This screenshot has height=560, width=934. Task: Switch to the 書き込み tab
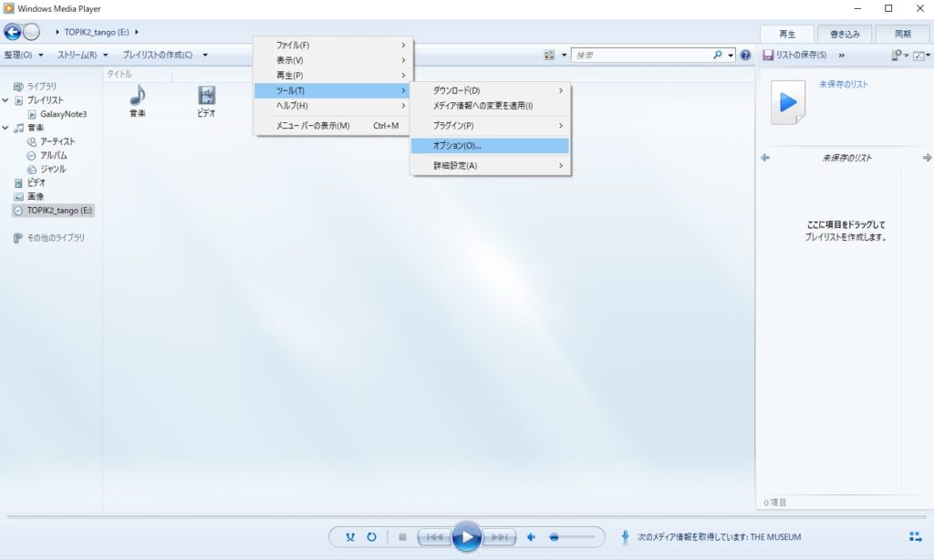click(x=845, y=34)
